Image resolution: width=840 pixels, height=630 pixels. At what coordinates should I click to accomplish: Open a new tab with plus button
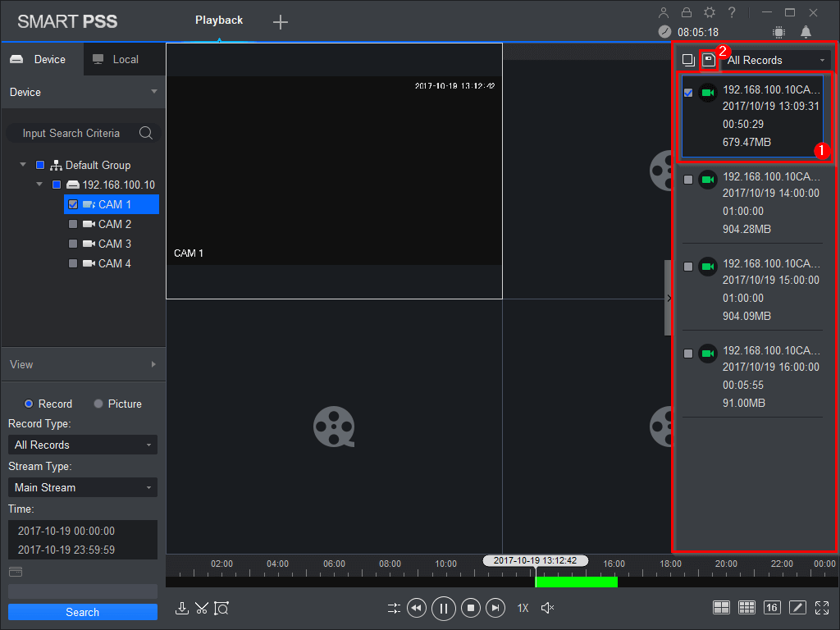point(281,22)
